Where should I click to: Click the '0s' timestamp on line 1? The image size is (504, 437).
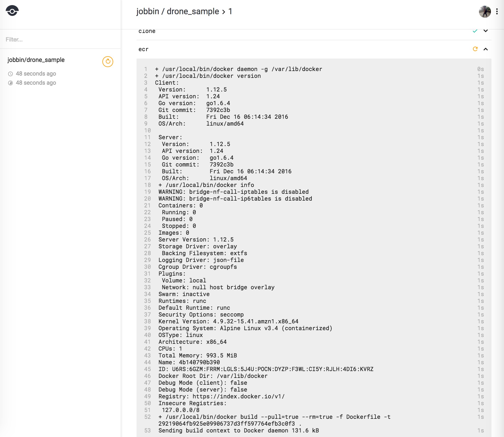(x=480, y=69)
